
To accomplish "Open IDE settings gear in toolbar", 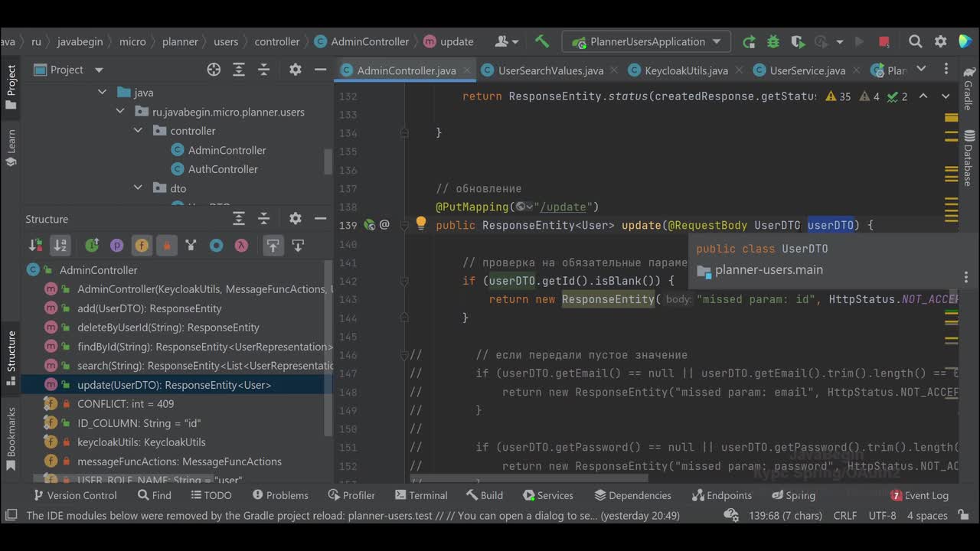I will (x=941, y=41).
